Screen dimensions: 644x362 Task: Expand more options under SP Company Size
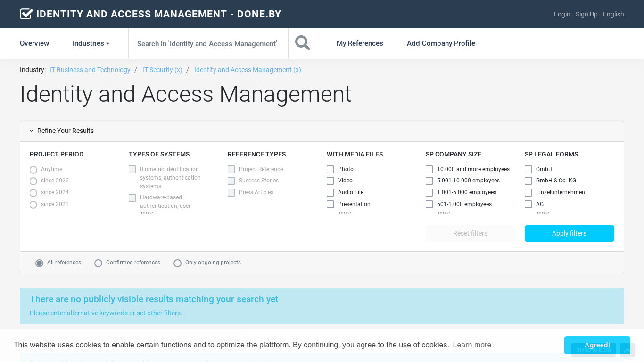coord(444,213)
